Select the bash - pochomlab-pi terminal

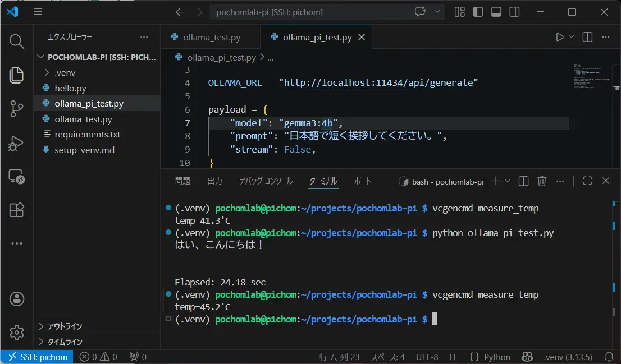(441, 182)
